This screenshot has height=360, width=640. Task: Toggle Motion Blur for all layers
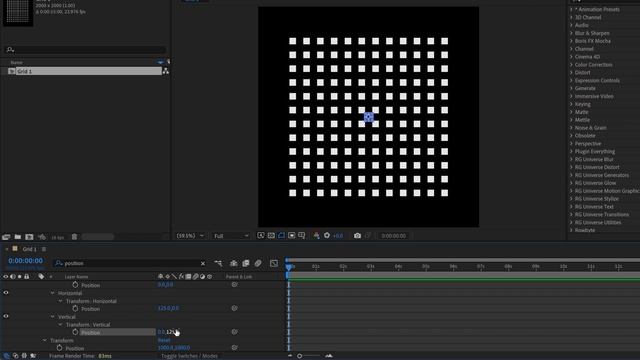[258, 264]
